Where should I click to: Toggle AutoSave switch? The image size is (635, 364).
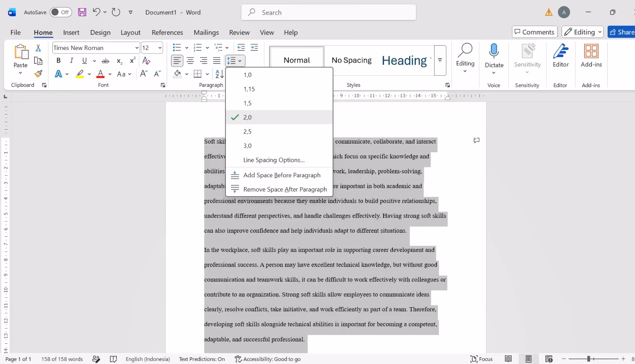tap(61, 12)
